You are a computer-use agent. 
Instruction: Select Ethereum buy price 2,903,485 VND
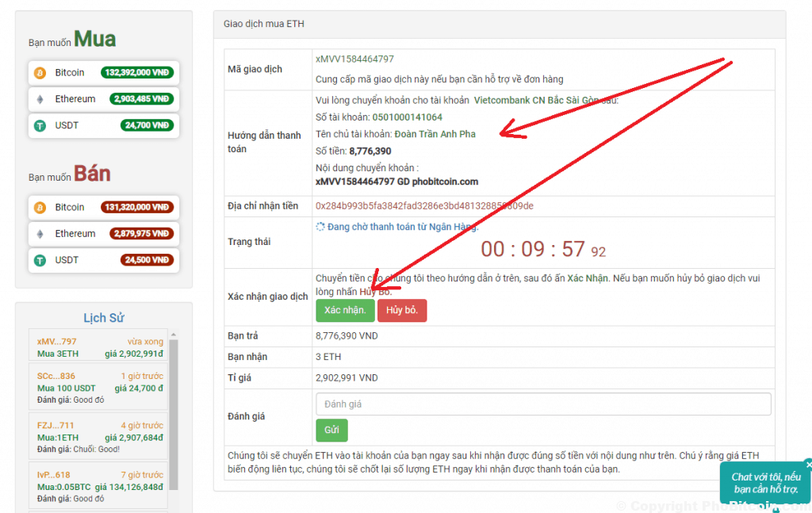[x=136, y=99]
